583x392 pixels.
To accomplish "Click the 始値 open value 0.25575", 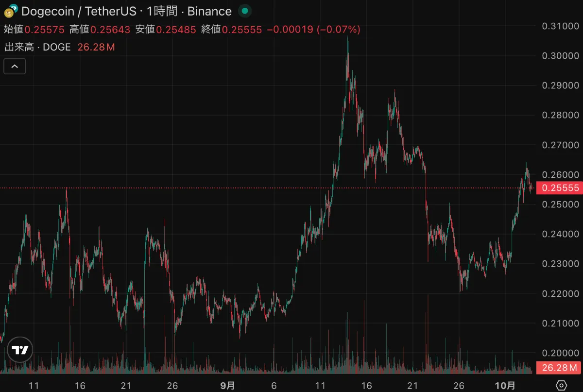I will pos(44,30).
